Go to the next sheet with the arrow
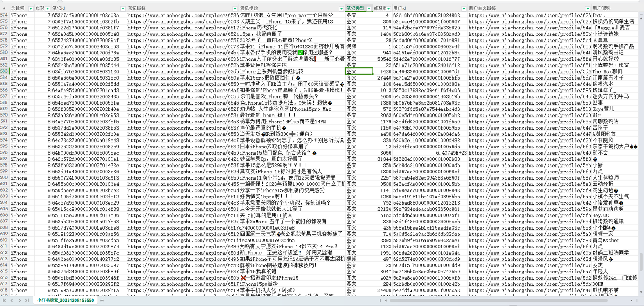 click(x=20, y=301)
